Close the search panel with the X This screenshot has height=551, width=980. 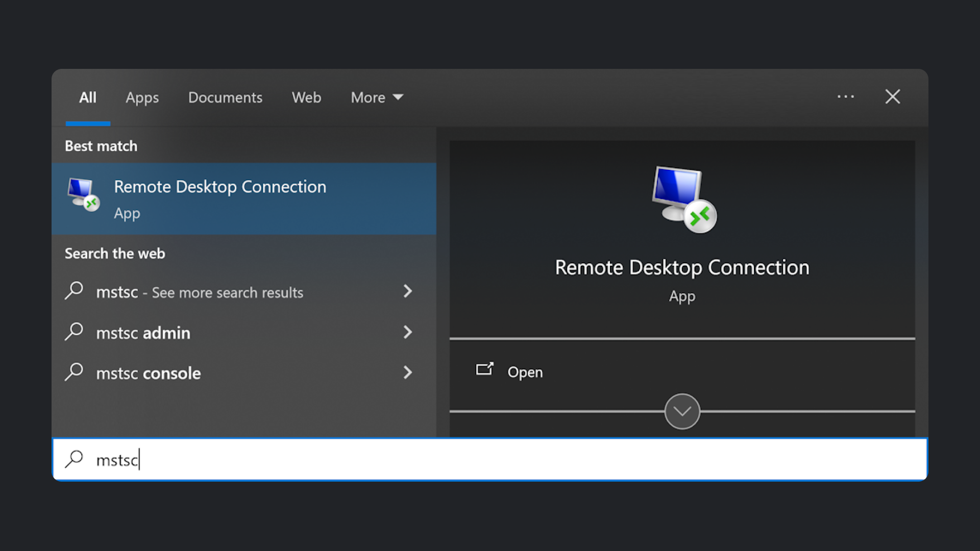pos(892,97)
